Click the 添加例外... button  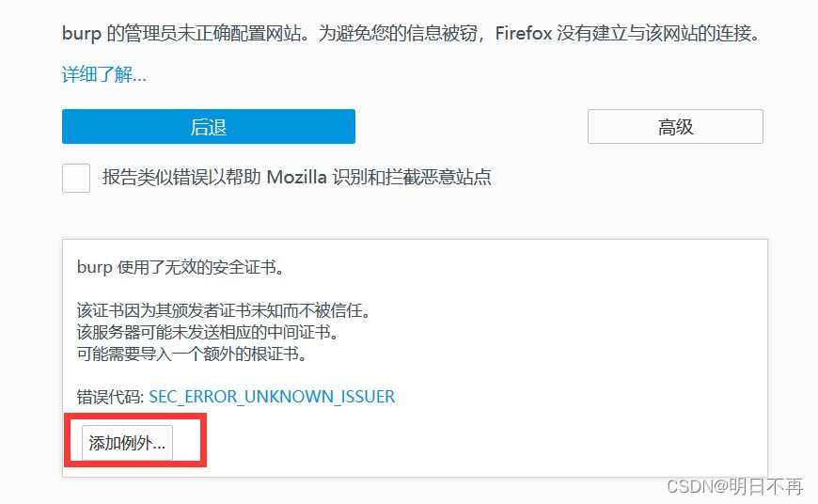point(127,443)
